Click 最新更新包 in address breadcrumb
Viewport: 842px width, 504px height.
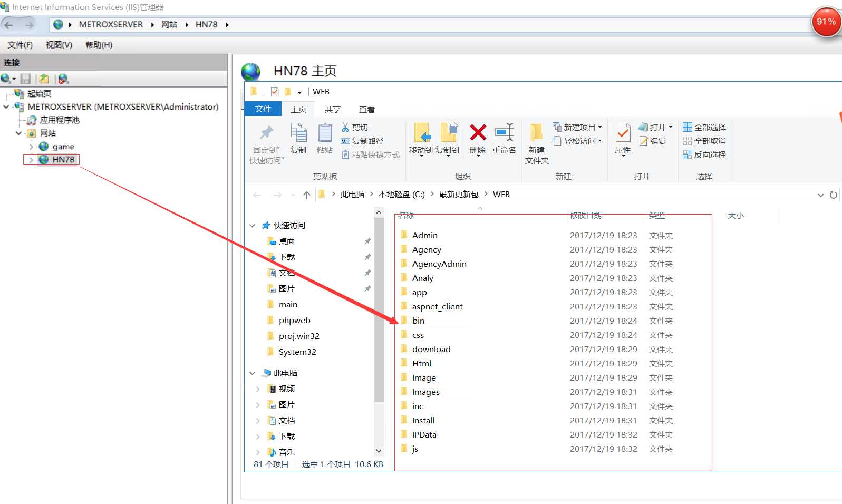click(x=459, y=195)
